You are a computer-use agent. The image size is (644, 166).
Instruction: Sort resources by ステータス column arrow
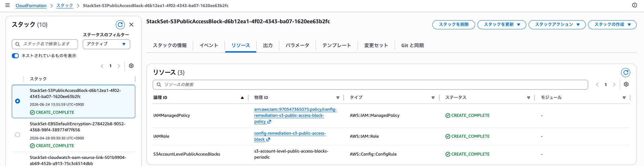(529, 98)
